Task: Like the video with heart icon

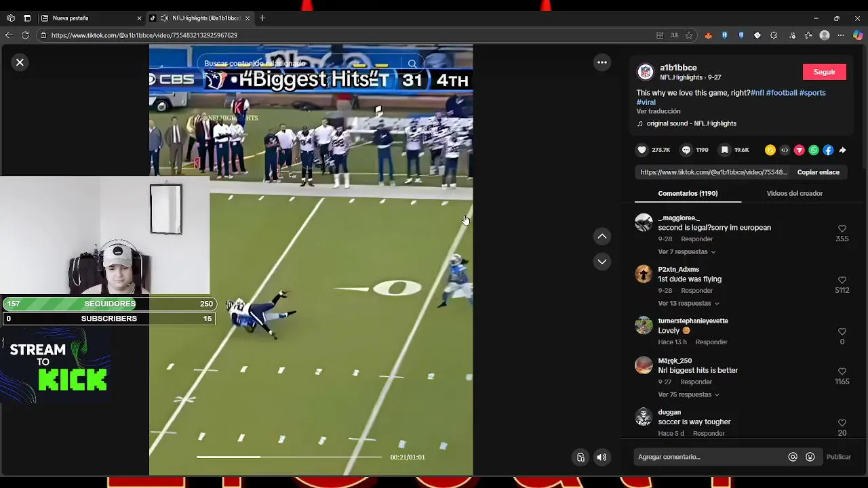Action: click(642, 150)
